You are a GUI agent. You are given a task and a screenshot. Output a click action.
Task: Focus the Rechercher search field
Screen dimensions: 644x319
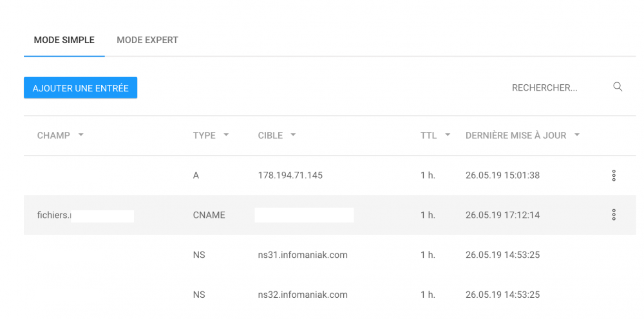coord(558,87)
